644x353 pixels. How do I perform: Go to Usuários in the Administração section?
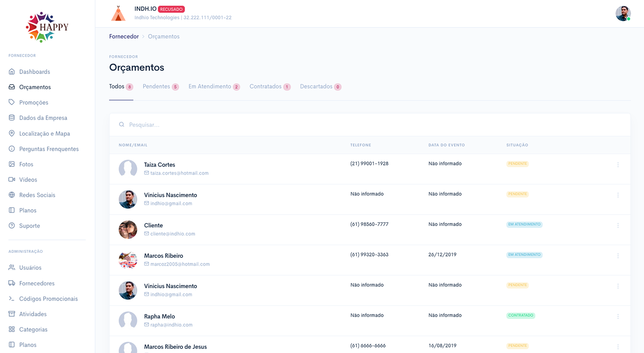click(x=30, y=268)
